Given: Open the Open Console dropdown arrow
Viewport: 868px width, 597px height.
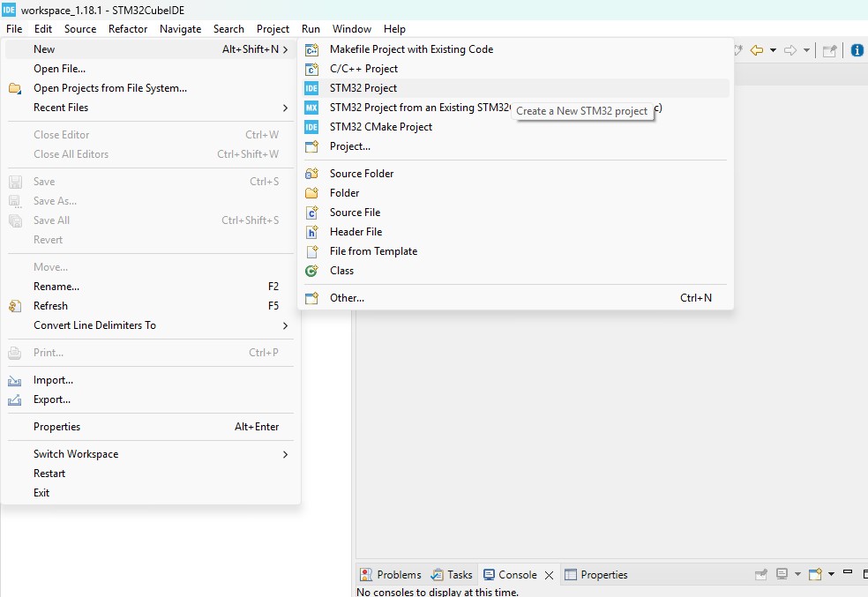Looking at the screenshot, I should pyautogui.click(x=831, y=574).
